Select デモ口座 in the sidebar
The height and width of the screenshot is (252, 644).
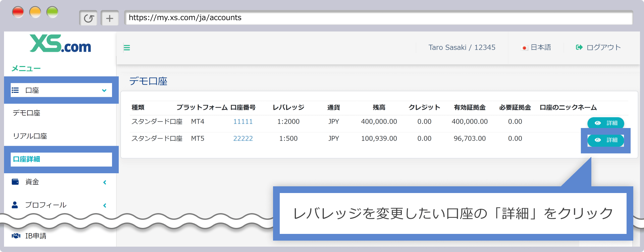[x=26, y=113]
